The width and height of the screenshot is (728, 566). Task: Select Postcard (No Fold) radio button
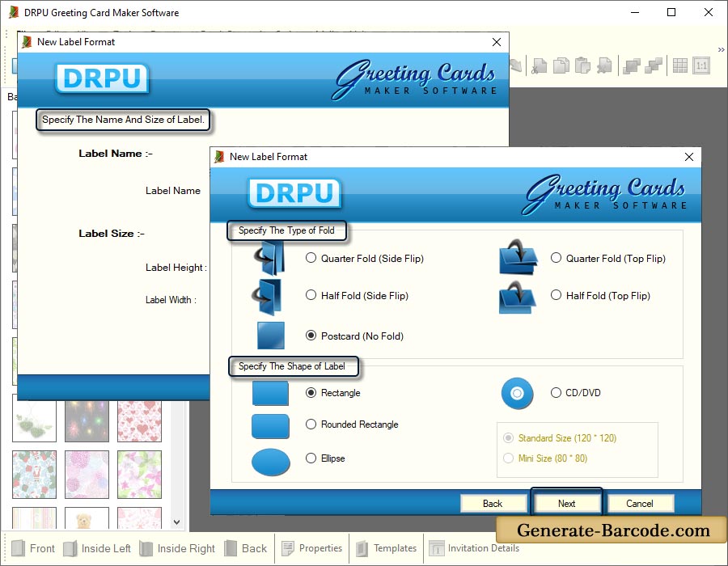point(311,336)
